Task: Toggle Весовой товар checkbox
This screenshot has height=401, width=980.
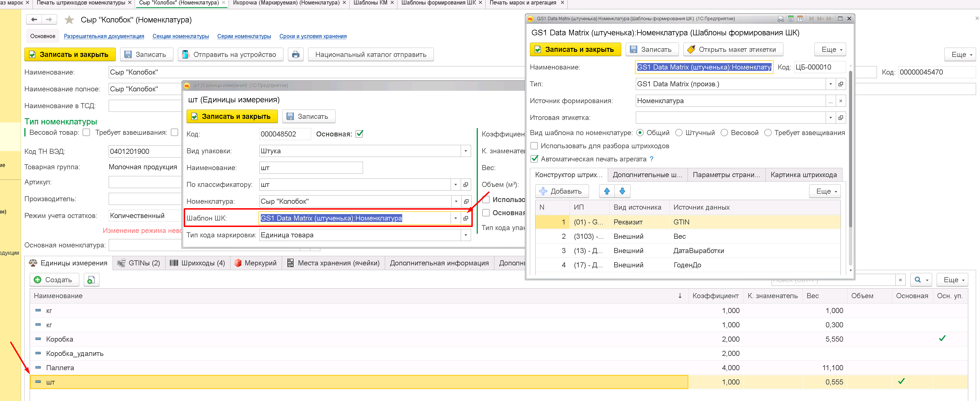Action: pyautogui.click(x=86, y=132)
